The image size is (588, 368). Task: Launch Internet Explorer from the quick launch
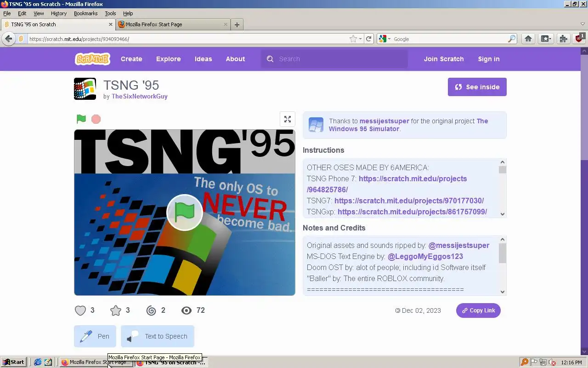(x=38, y=362)
